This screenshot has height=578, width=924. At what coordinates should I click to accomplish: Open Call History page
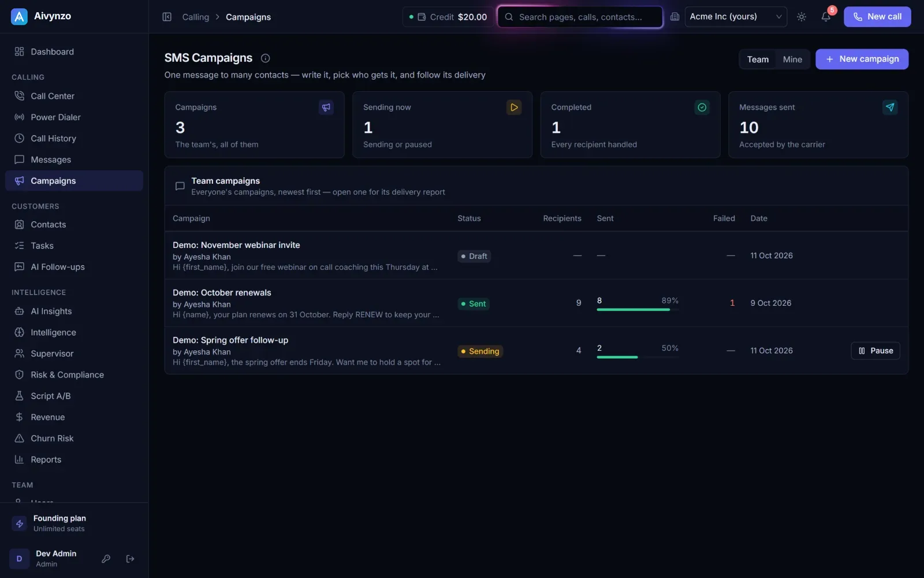[x=74, y=139]
